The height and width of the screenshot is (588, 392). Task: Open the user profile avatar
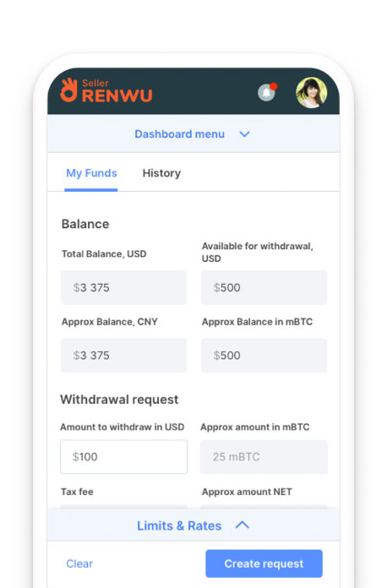pyautogui.click(x=312, y=93)
